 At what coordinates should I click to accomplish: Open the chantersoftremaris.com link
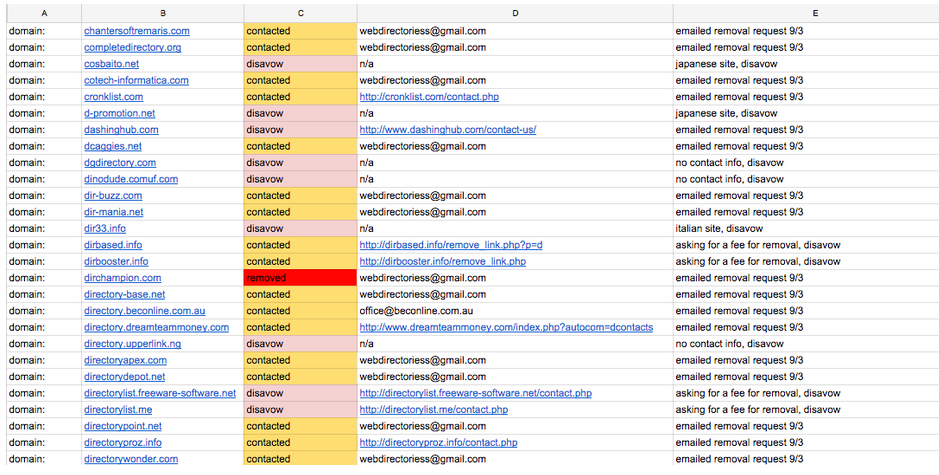[136, 31]
